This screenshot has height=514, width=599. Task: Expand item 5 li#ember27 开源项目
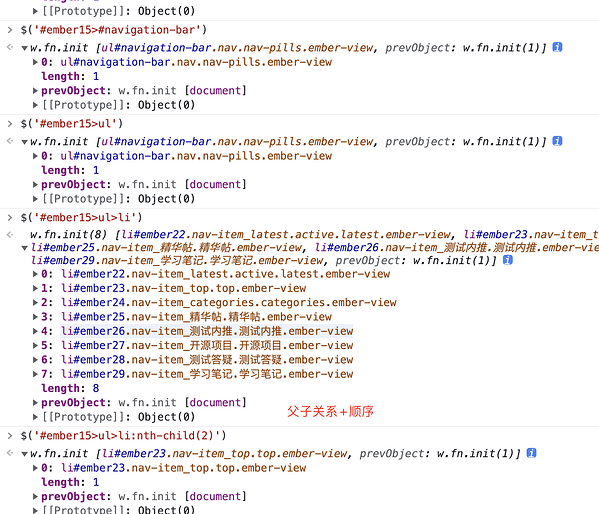[35, 345]
